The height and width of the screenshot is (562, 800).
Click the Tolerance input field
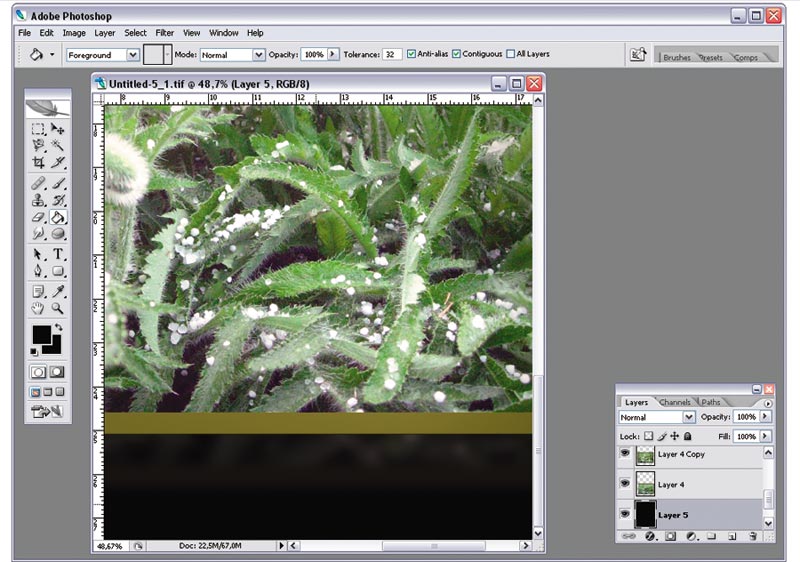392,54
